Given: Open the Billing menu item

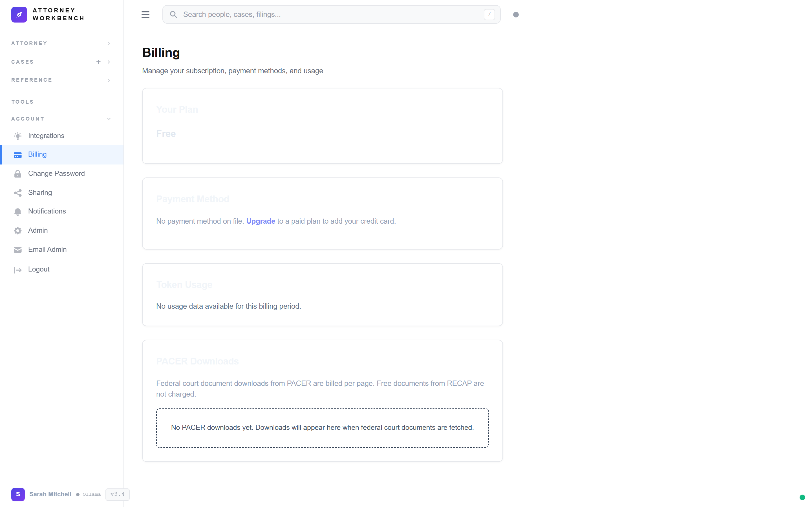Looking at the screenshot, I should coord(37,155).
